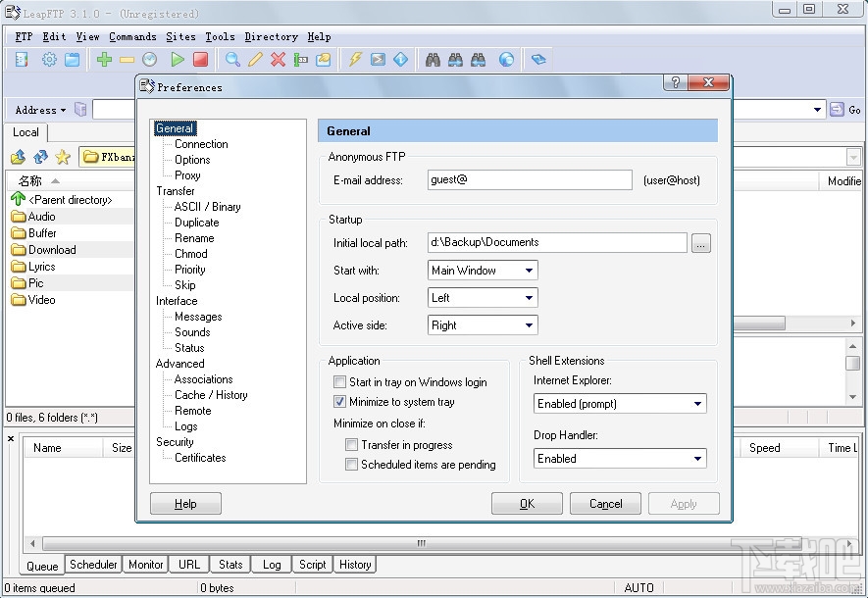This screenshot has height=598, width=868.
Task: Switch to the Scheduler tab
Action: pyautogui.click(x=93, y=565)
